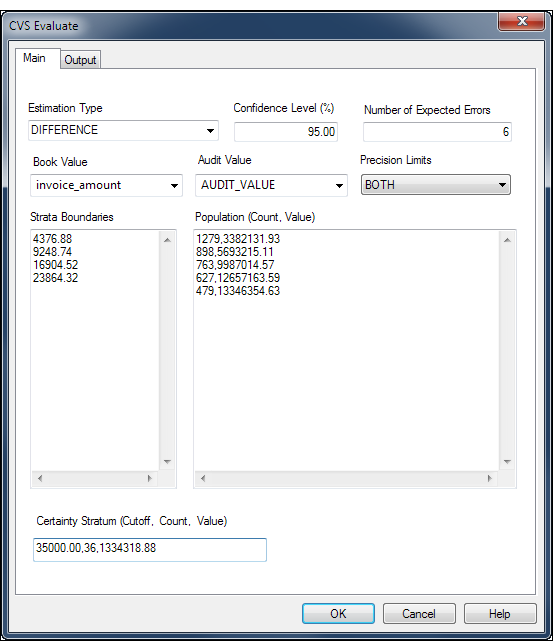Click inside the Strata Boundaries text box
This screenshot has width=553, height=641.
click(x=95, y=350)
